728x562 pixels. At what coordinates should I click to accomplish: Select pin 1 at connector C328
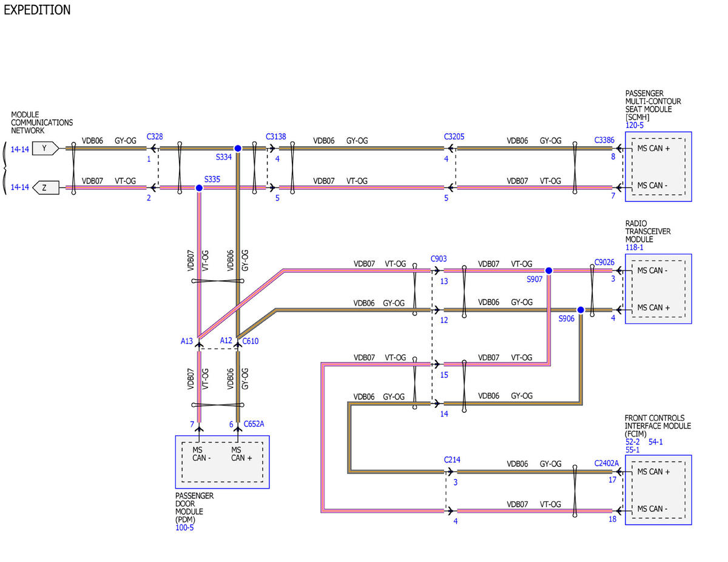click(149, 159)
